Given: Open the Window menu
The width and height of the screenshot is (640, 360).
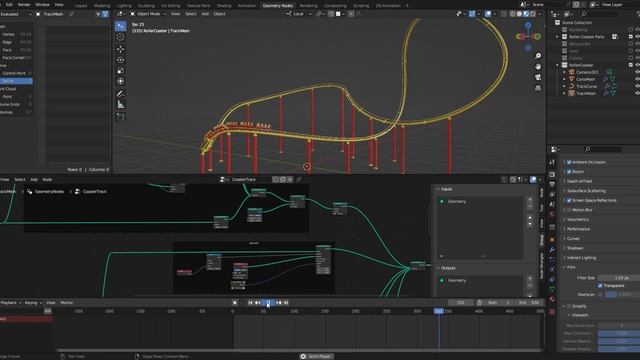Looking at the screenshot, I should coord(42,4).
